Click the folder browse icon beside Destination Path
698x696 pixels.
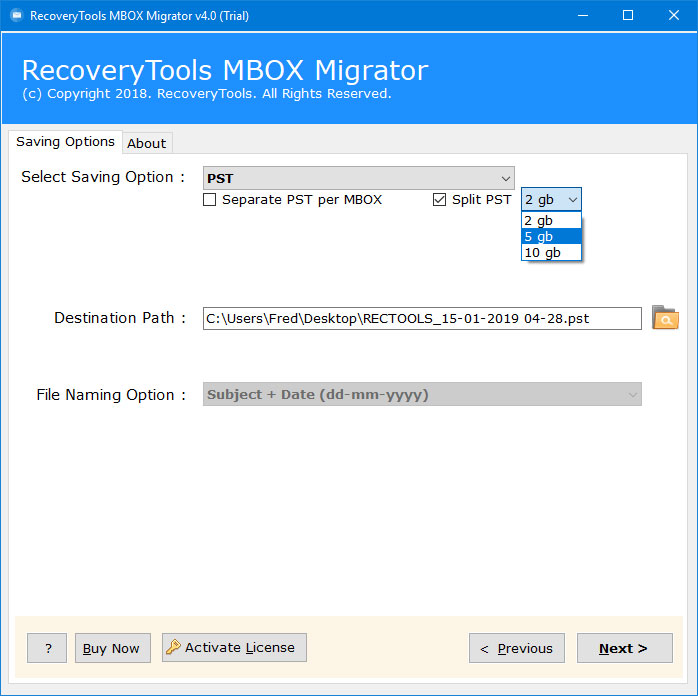click(x=665, y=317)
